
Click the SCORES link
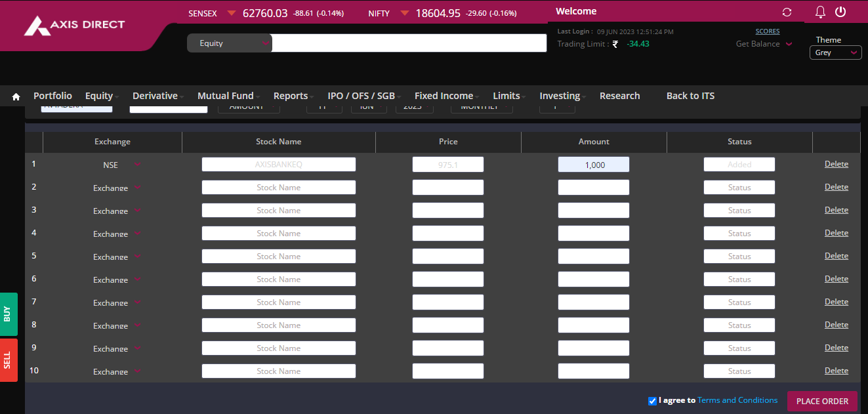[768, 31]
